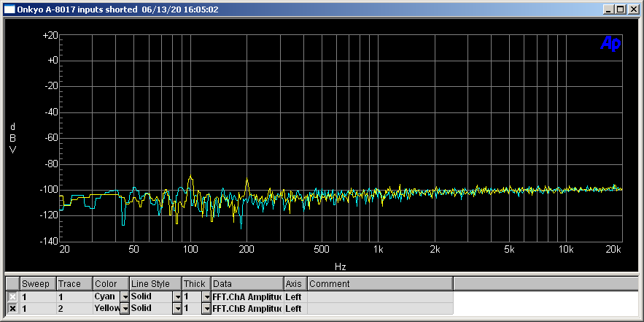Click the Comment field in the Yellow row

(380, 308)
